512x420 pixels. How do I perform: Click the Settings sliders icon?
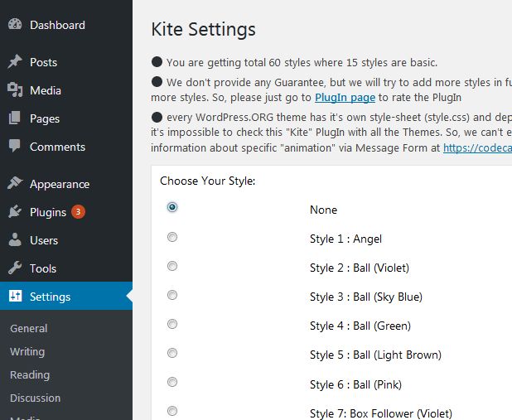(x=15, y=297)
